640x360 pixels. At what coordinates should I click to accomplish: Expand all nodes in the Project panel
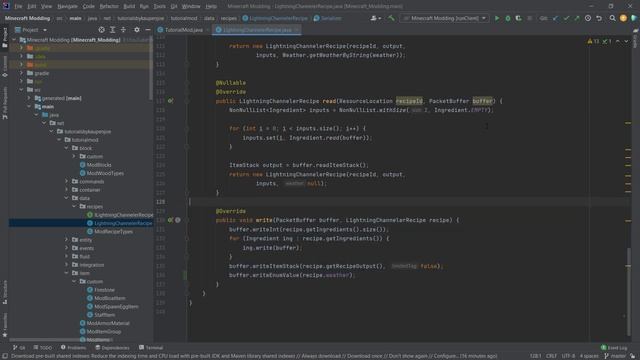click(x=112, y=30)
